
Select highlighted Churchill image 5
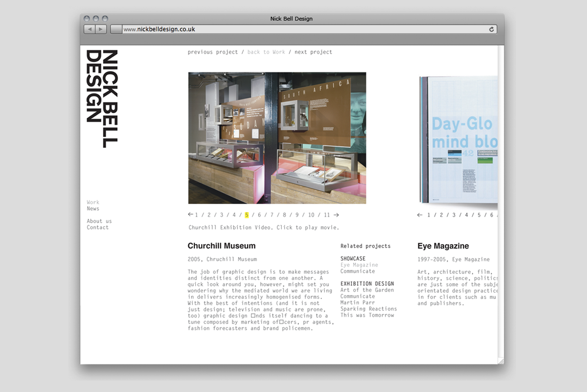tap(247, 215)
